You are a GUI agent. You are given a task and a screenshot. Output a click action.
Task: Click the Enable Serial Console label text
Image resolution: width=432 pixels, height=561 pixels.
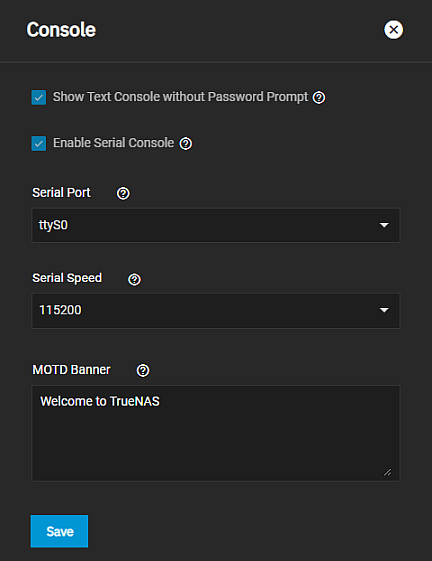113,143
